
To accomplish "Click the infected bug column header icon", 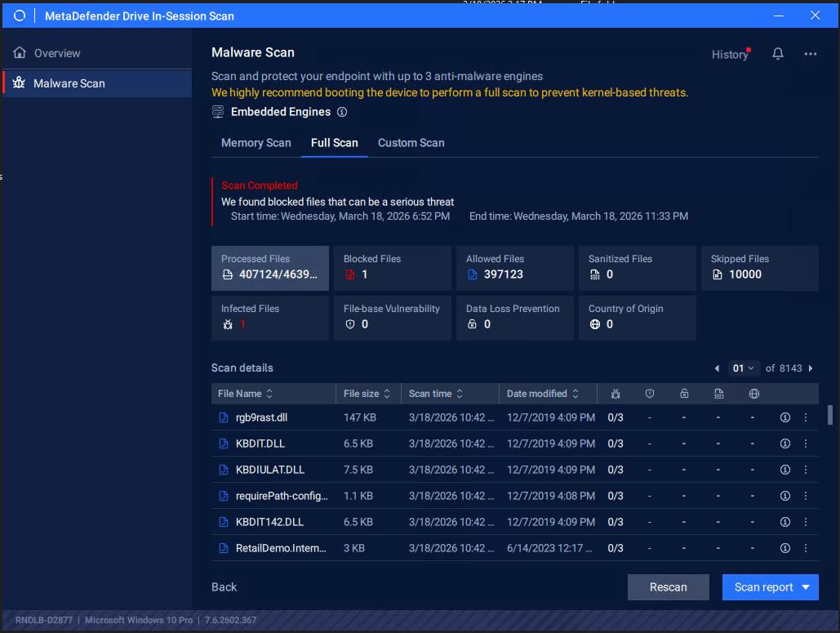I will (x=616, y=394).
